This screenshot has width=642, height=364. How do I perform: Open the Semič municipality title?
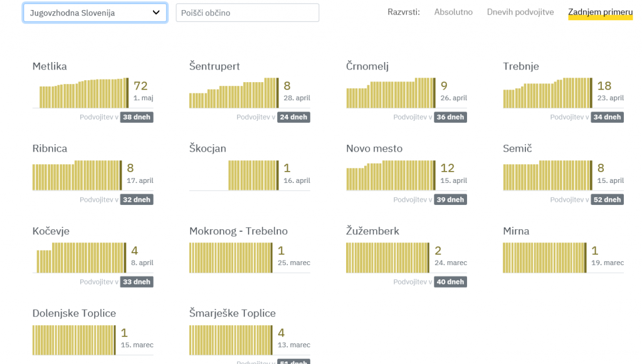517,148
